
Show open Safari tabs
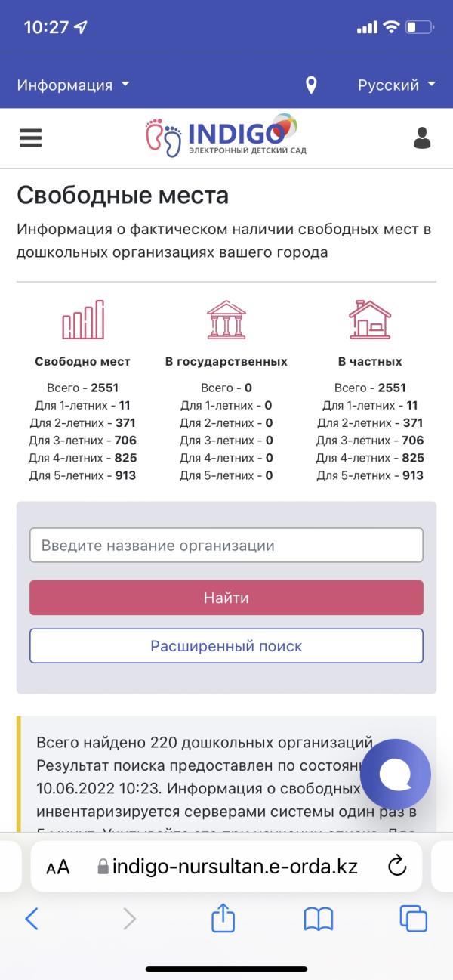click(413, 918)
